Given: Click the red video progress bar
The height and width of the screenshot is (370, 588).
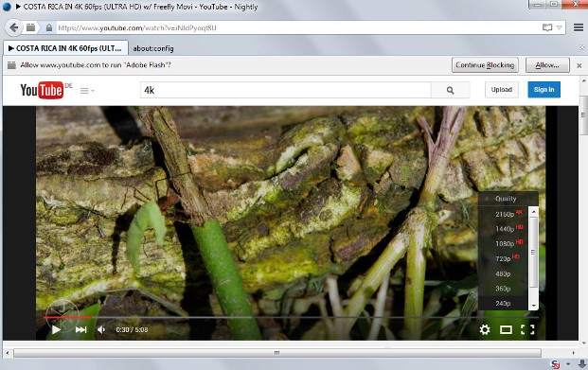Looking at the screenshot, I should (x=67, y=317).
